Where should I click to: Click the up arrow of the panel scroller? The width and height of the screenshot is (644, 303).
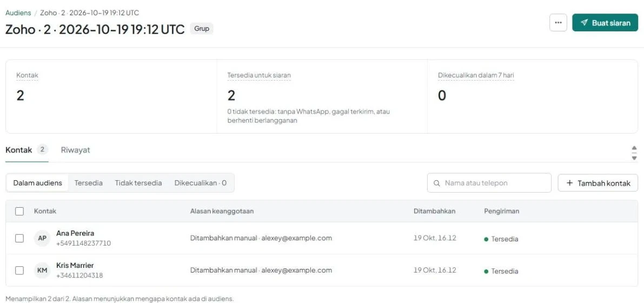(x=634, y=148)
